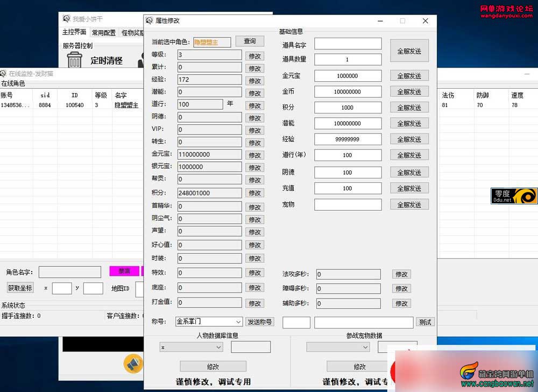Click 发送称号 button
538x392 pixels.
pyautogui.click(x=259, y=322)
